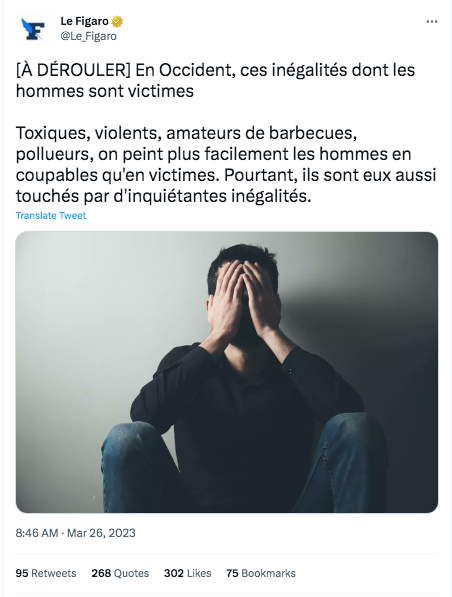
Task: Show the 302 Likes list
Action: 187,573
